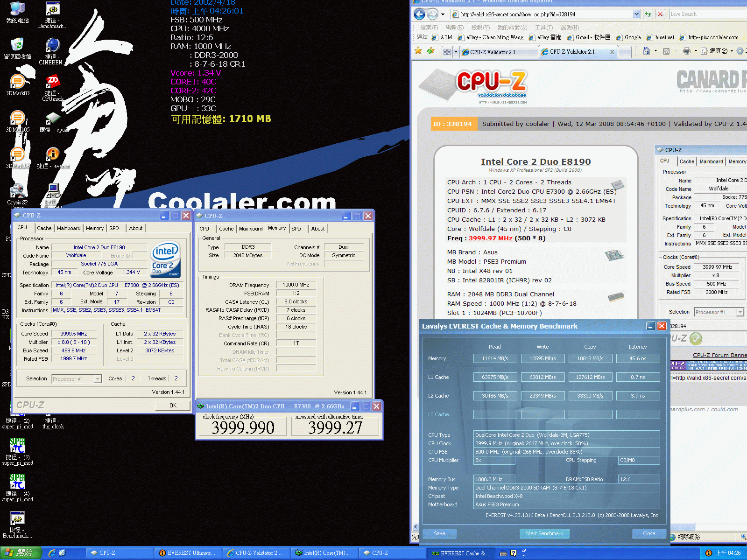747x560 pixels.
Task: Select the 3DMark03 desktop icon
Action: pyautogui.click(x=17, y=85)
